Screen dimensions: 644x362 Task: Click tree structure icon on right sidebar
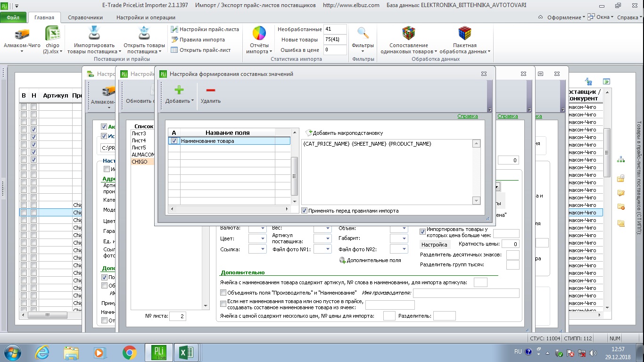pos(620,160)
